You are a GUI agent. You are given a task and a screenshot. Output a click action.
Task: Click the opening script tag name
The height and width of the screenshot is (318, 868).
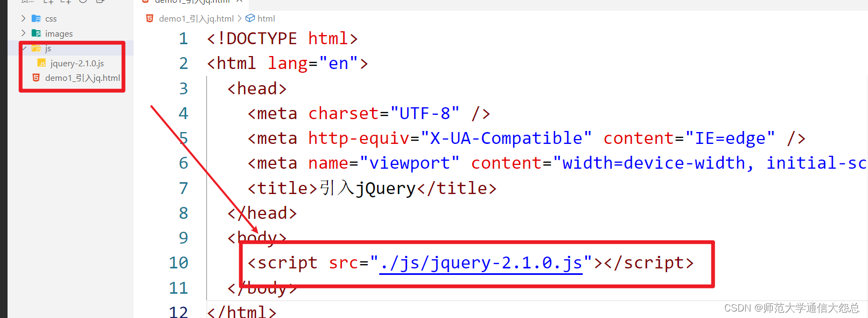tap(288, 263)
